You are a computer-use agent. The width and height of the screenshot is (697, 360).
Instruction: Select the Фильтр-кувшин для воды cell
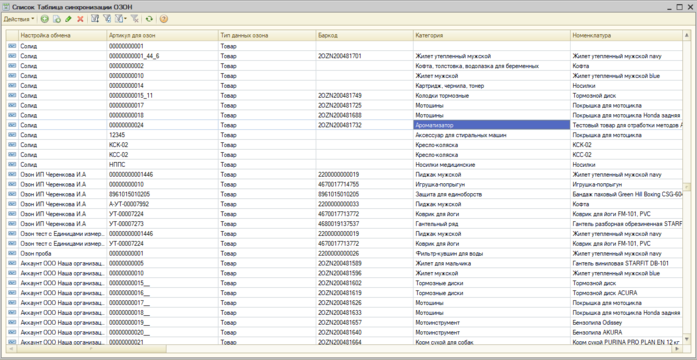(492, 253)
